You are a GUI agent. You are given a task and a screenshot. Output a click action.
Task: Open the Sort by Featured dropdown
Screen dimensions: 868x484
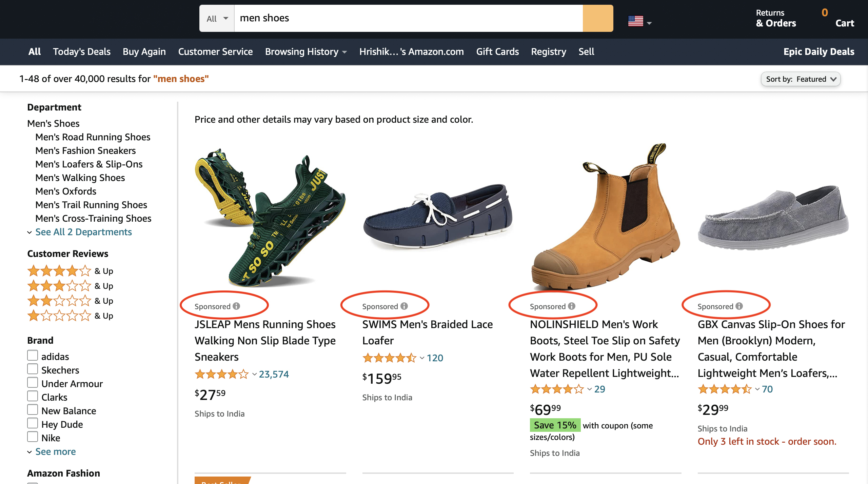tap(801, 79)
